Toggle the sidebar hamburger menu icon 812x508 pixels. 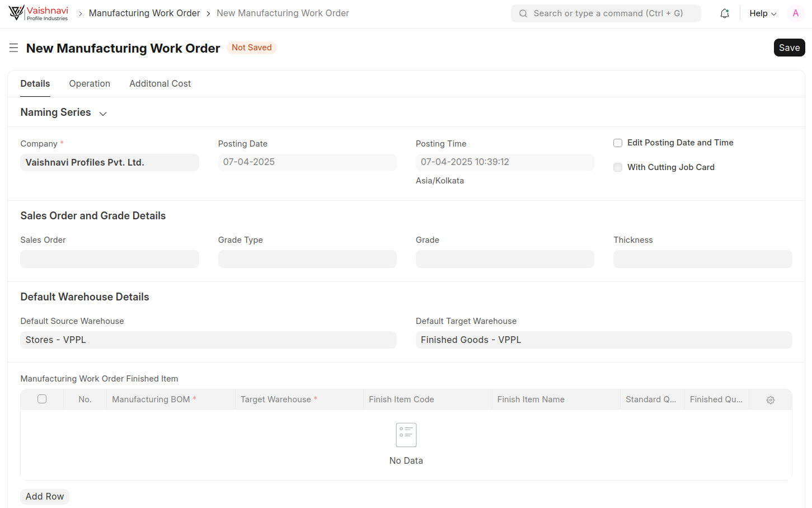[13, 48]
